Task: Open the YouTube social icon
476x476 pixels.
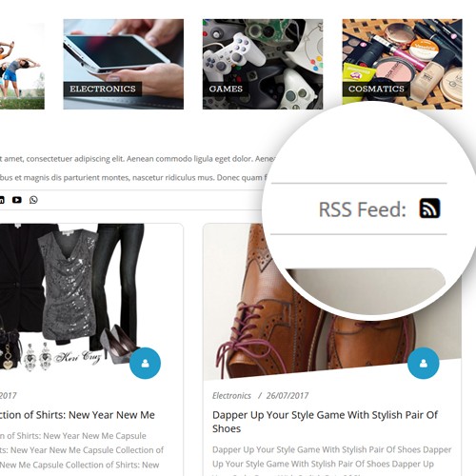Action: tap(17, 200)
